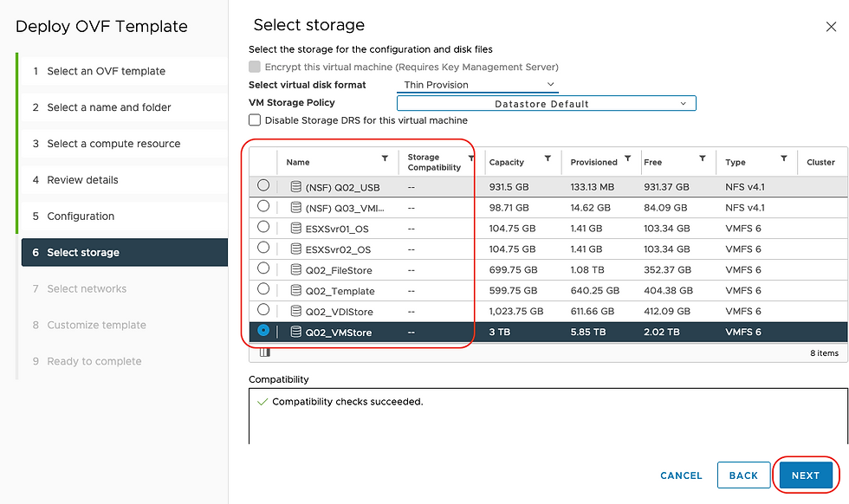Screen dimensions: 849x504
Task: Go to step 5 Configuration
Action: [123, 216]
